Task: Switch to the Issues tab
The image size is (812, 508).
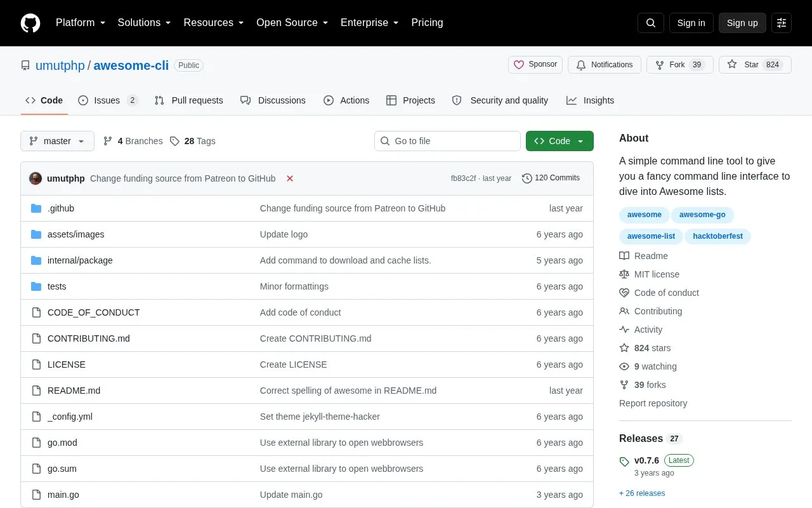Action: (108, 100)
